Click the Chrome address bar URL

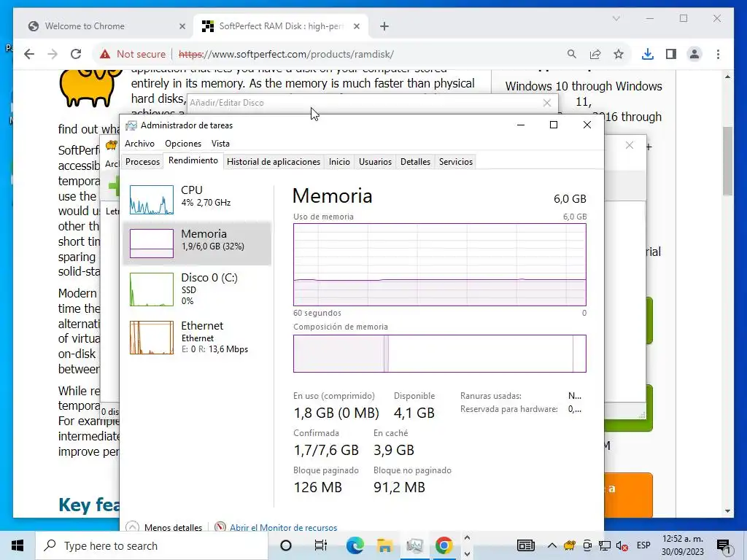coord(286,54)
